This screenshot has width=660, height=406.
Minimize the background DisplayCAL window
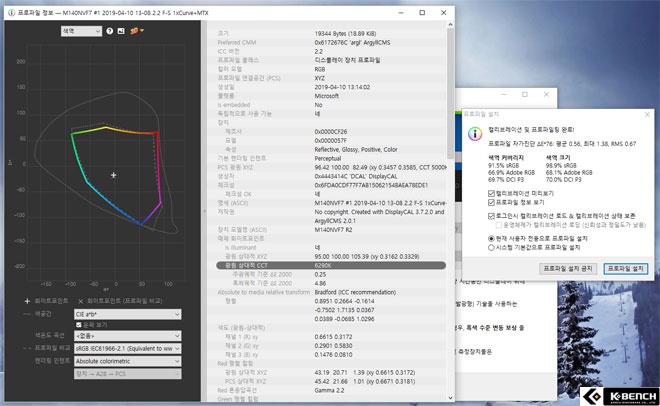pyautogui.click(x=504, y=95)
